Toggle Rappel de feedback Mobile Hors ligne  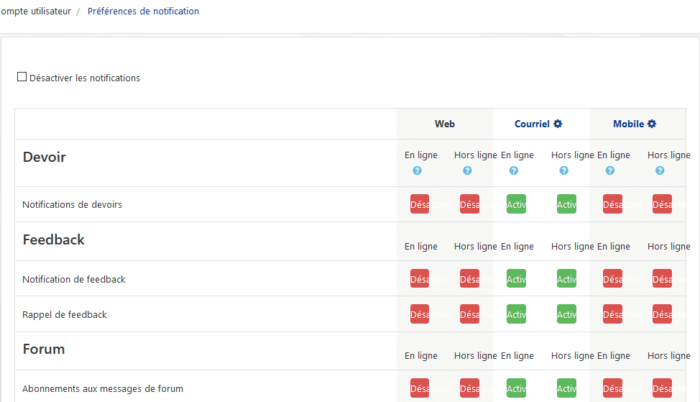[662, 314]
